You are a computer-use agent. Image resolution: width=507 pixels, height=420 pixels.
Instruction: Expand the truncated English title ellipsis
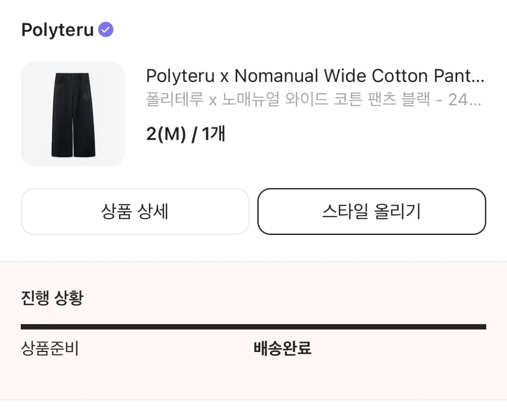[x=477, y=76]
